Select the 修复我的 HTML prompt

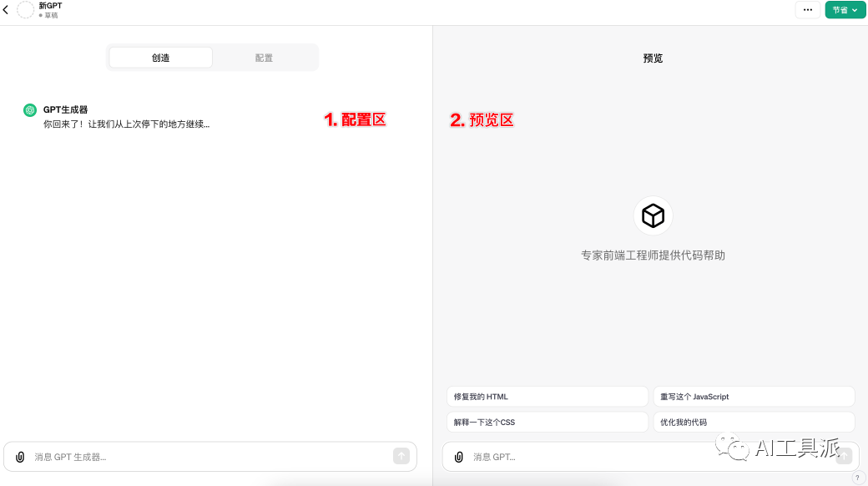click(547, 397)
